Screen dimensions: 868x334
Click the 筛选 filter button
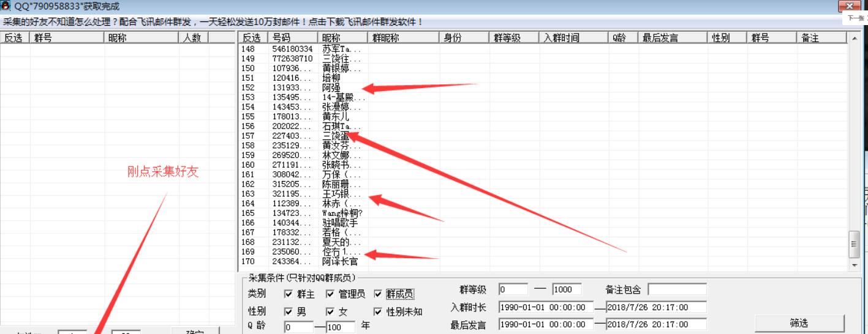799,323
